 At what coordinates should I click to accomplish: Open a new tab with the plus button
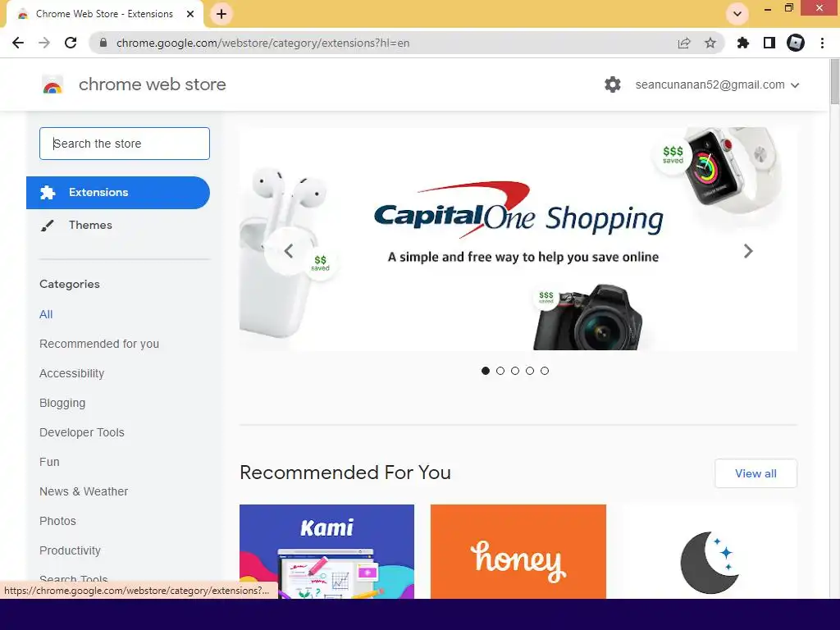[221, 14]
